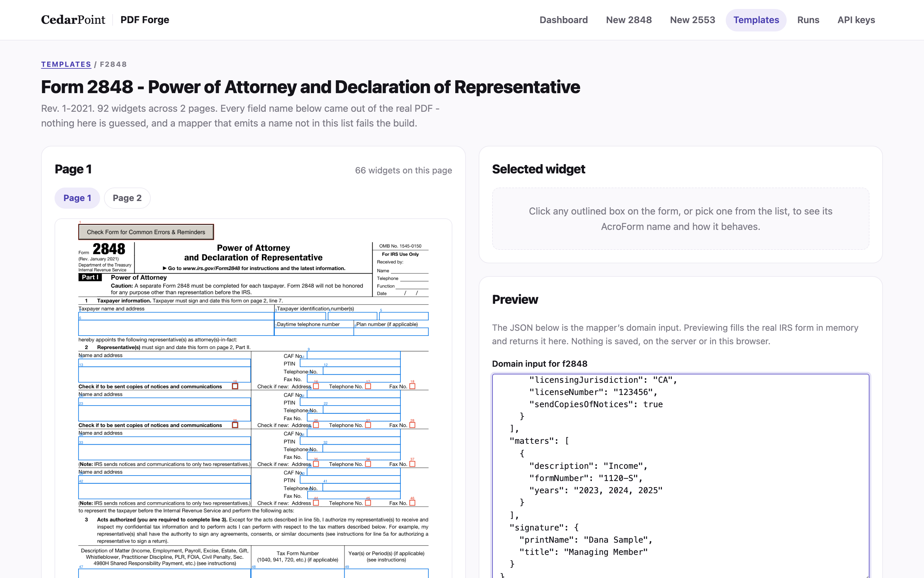Open API keys in navigation
Image resolution: width=924 pixels, height=578 pixels.
(856, 20)
